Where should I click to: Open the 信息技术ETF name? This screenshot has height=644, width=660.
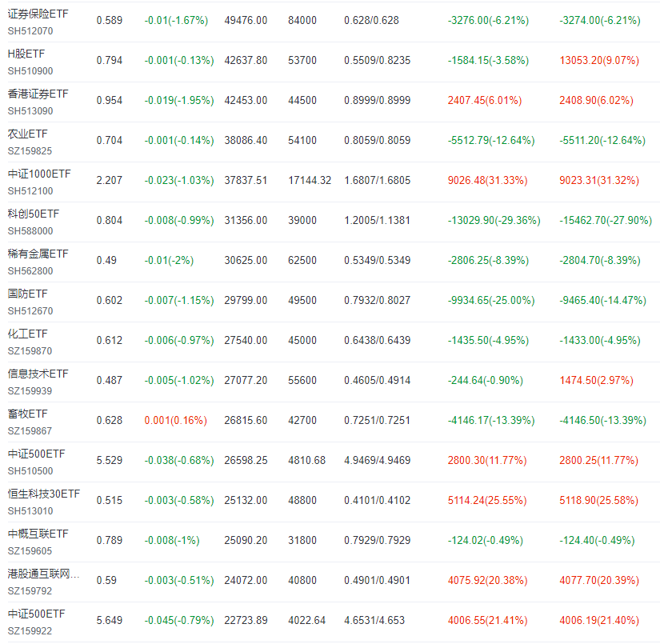38,374
